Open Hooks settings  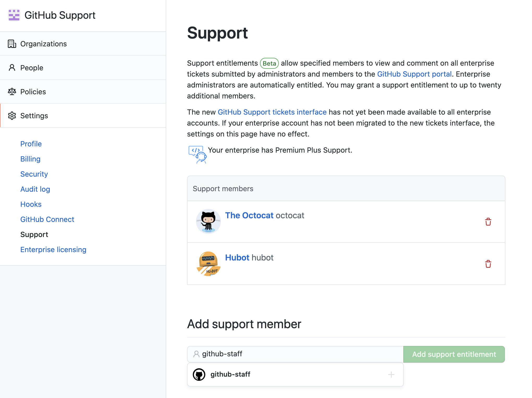click(31, 204)
